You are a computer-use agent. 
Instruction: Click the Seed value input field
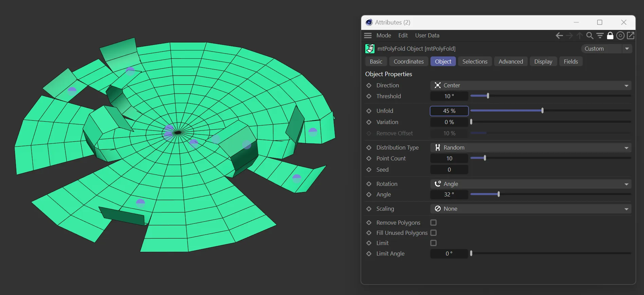449,170
